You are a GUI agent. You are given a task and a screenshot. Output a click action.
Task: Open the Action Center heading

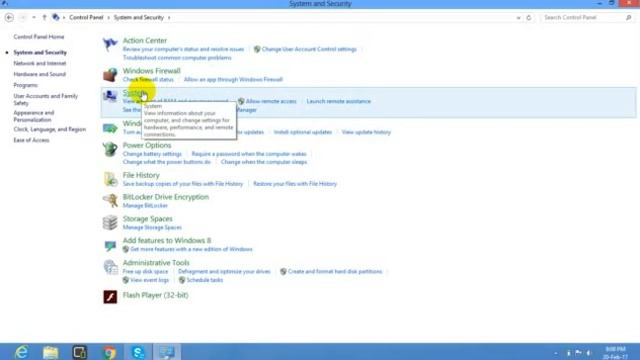pyautogui.click(x=145, y=40)
